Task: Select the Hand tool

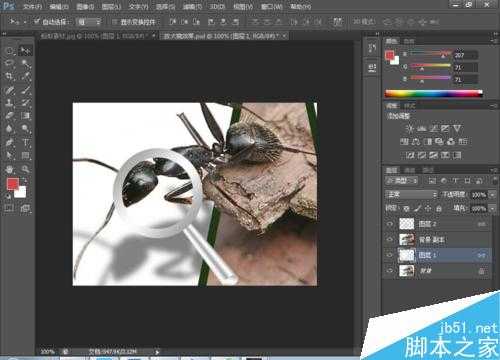Action: click(x=9, y=169)
